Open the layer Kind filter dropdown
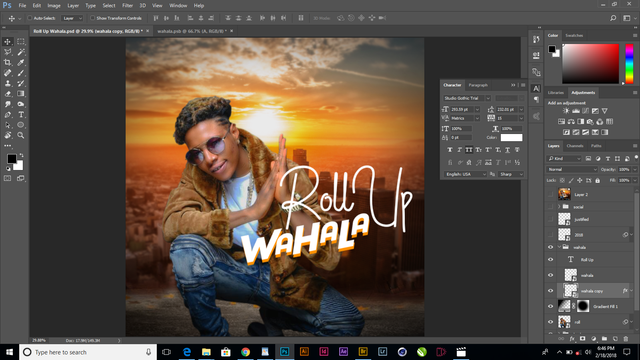 click(564, 158)
